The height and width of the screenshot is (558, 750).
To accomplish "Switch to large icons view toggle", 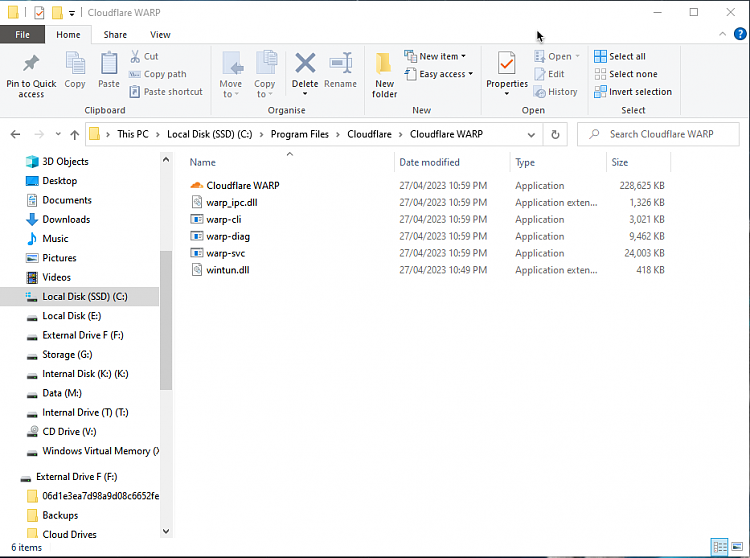I will [x=737, y=547].
